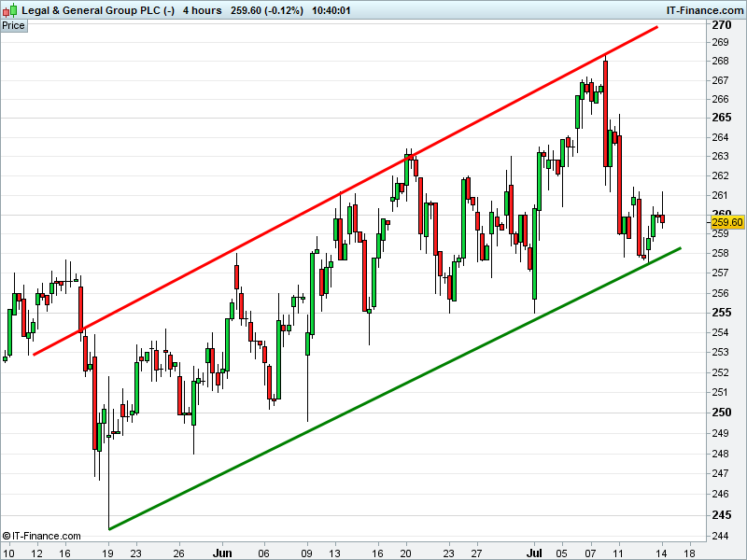Click the 11 date label on time axis
Screen dimensions: 747x560
tap(618, 553)
